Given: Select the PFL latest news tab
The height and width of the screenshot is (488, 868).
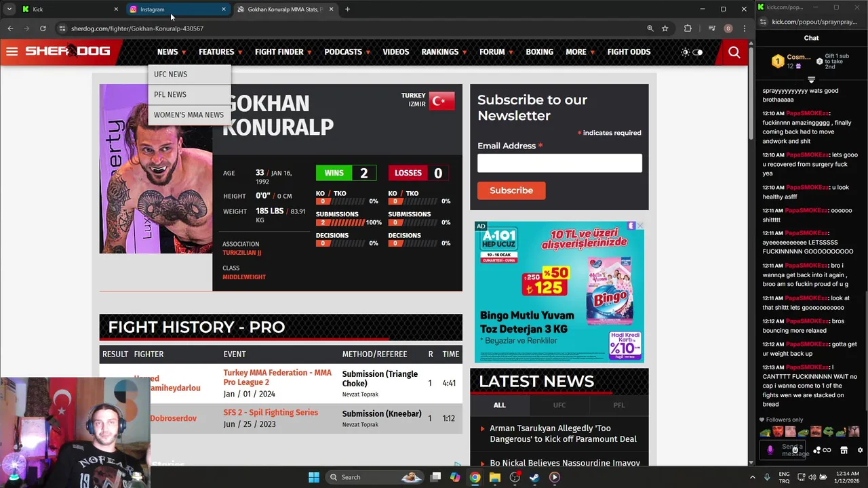Looking at the screenshot, I should coord(619,405).
